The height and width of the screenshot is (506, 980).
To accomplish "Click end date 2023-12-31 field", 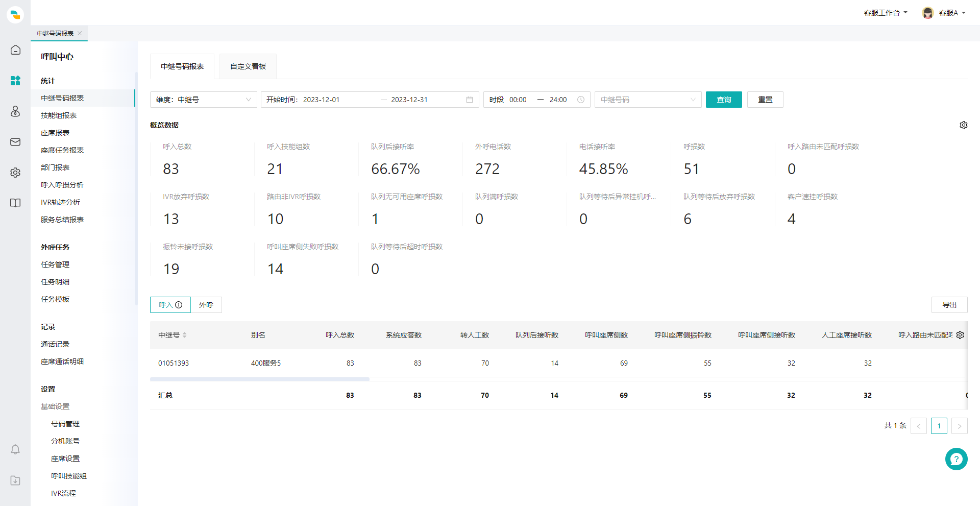I will (409, 100).
